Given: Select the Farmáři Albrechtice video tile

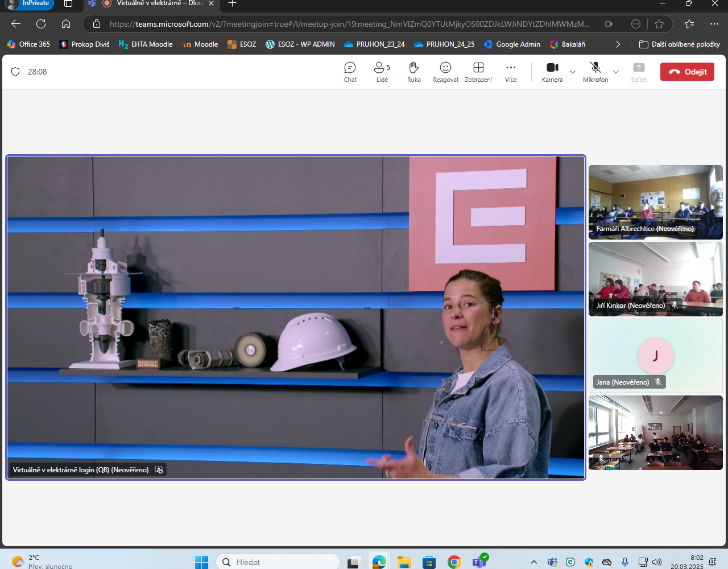Looking at the screenshot, I should [x=656, y=202].
